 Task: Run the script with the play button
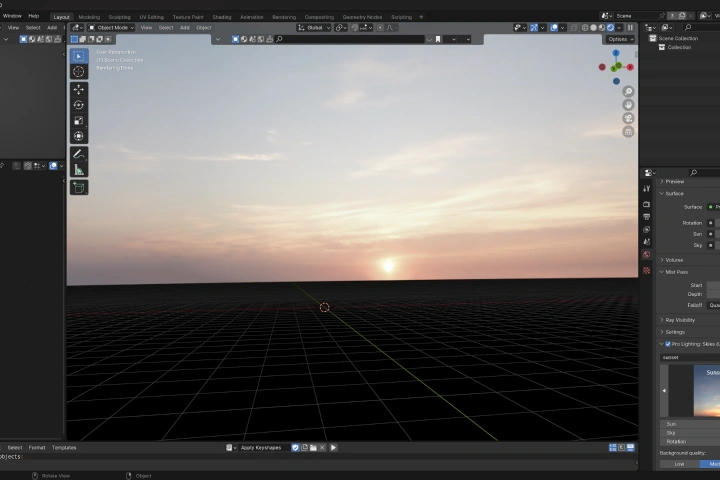333,447
